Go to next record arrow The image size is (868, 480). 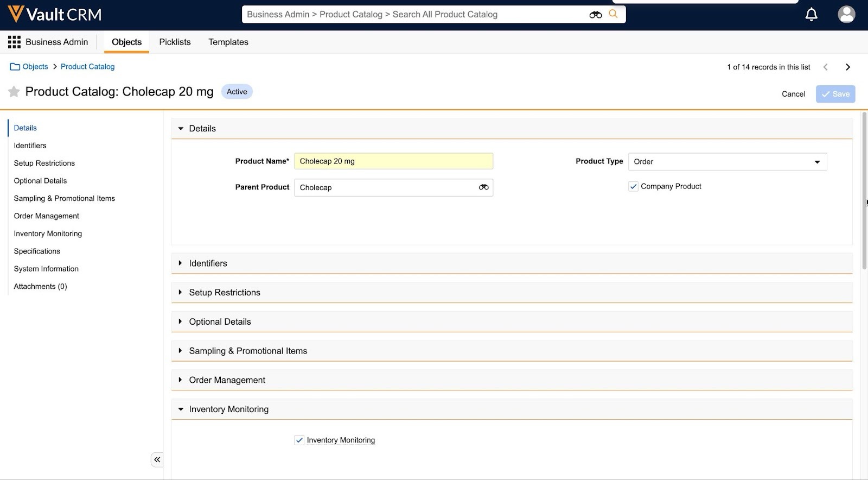[847, 67]
